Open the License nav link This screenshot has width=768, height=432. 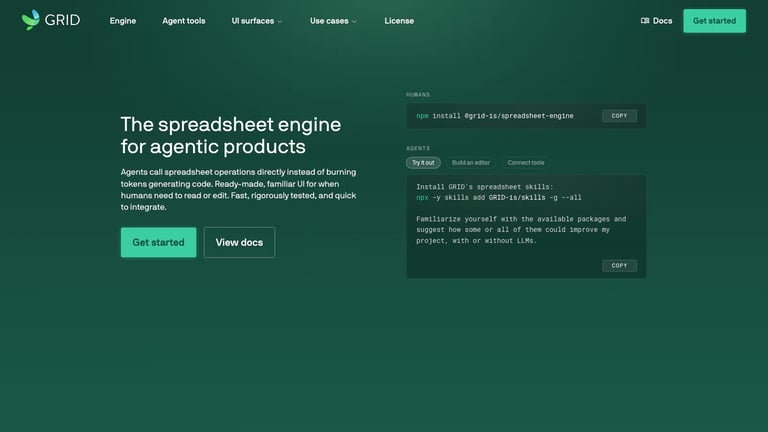(399, 21)
